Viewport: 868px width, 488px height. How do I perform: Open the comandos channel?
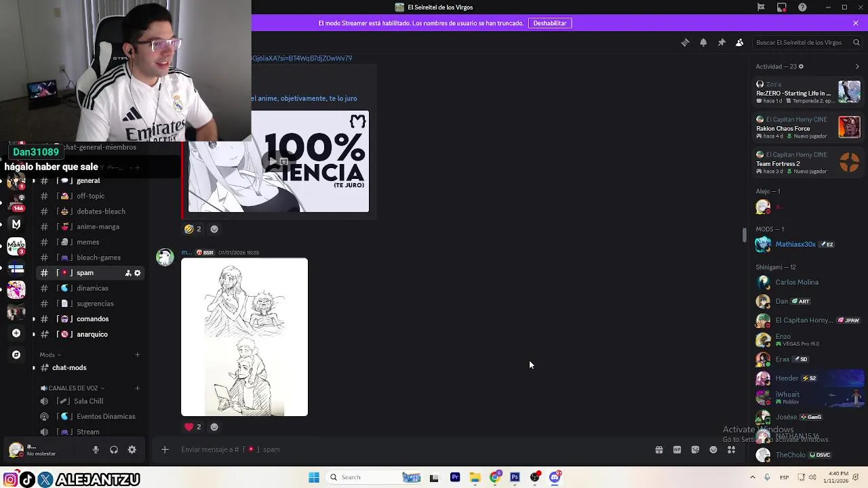(90, 319)
